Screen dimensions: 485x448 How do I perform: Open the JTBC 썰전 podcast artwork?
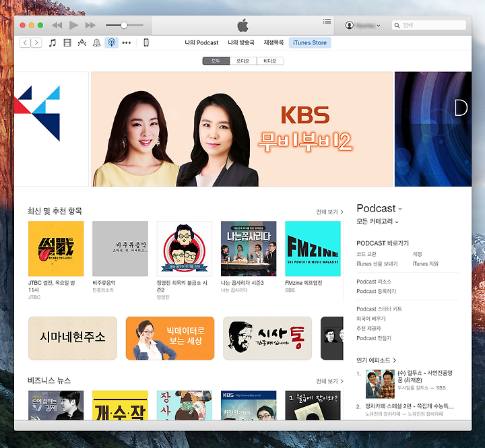click(x=56, y=249)
